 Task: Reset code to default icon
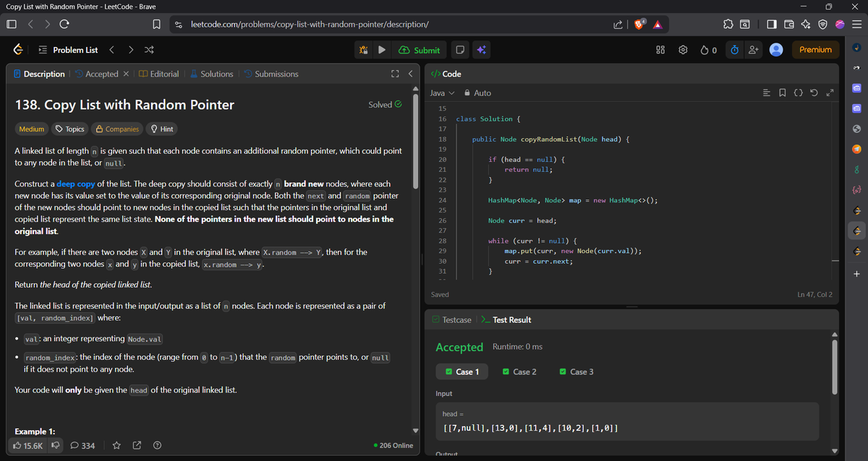pyautogui.click(x=814, y=92)
